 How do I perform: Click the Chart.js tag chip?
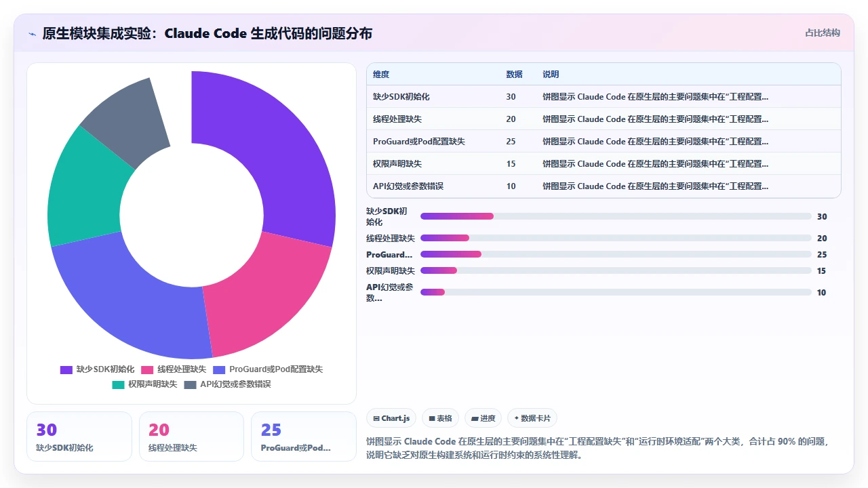pos(391,418)
